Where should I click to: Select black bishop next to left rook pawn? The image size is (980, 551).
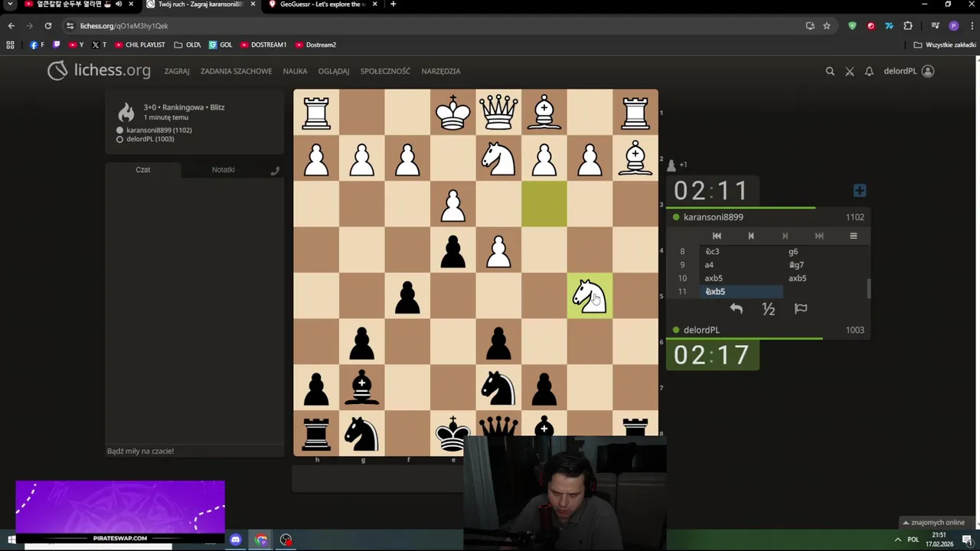click(362, 388)
